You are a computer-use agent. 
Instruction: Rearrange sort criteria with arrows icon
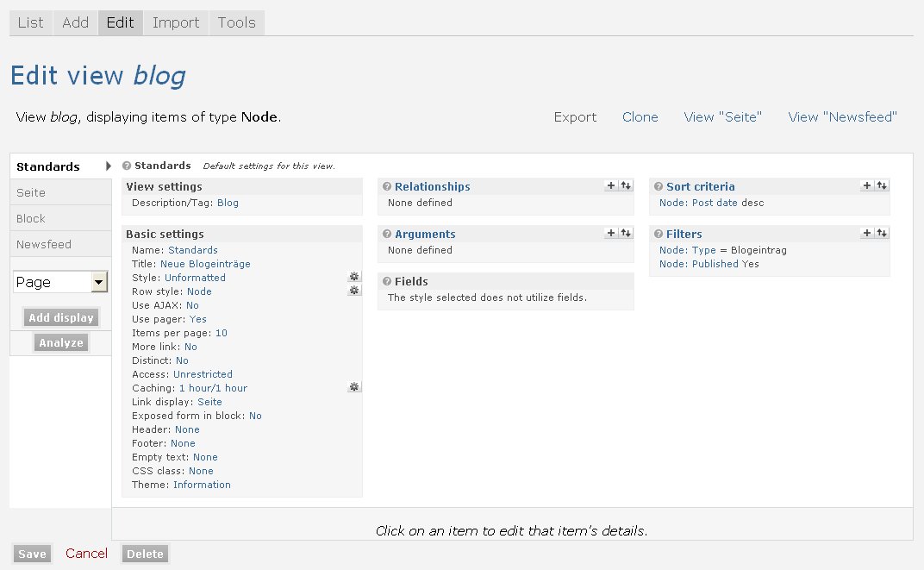(882, 185)
